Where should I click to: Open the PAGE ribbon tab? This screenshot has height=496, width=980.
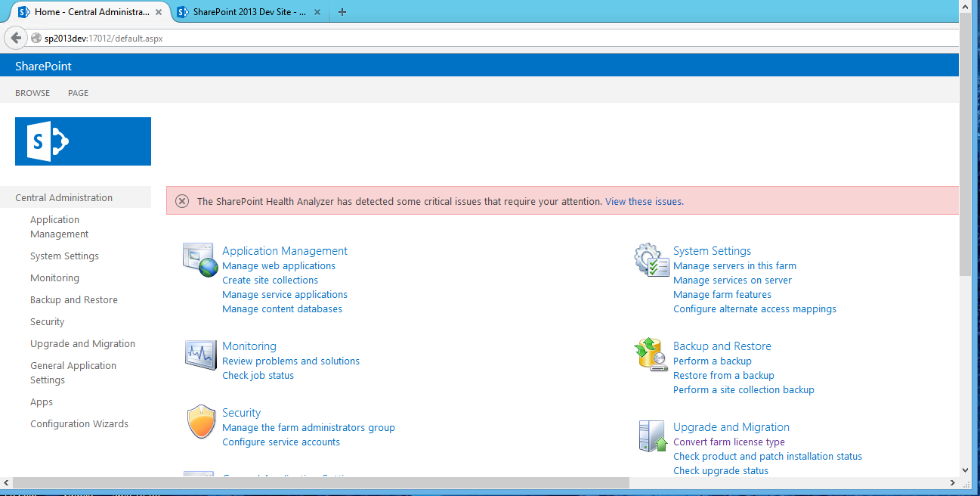pos(78,93)
